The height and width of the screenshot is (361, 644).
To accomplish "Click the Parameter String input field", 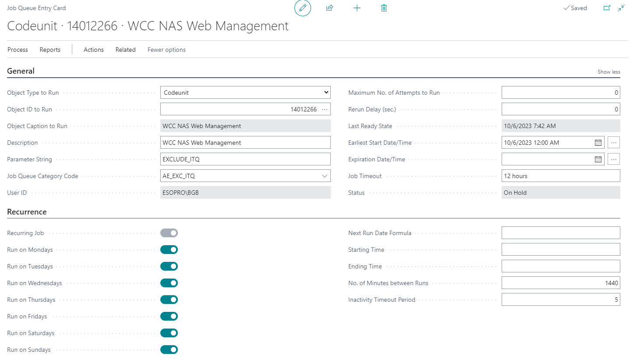I will (x=245, y=159).
